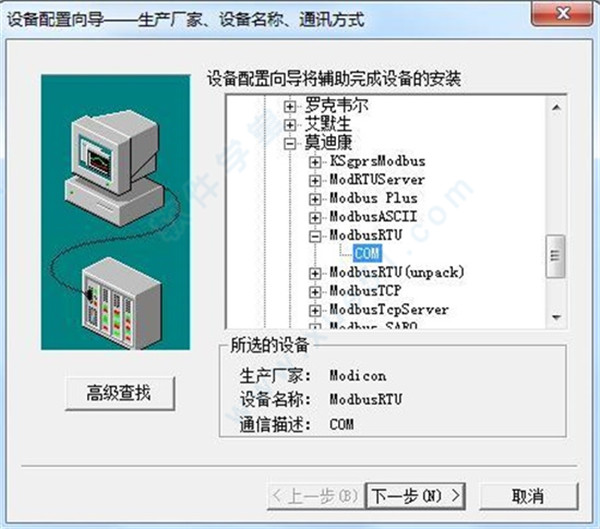Click the computer and PLC illustration
Screen dimensions: 600x529
tap(116, 212)
